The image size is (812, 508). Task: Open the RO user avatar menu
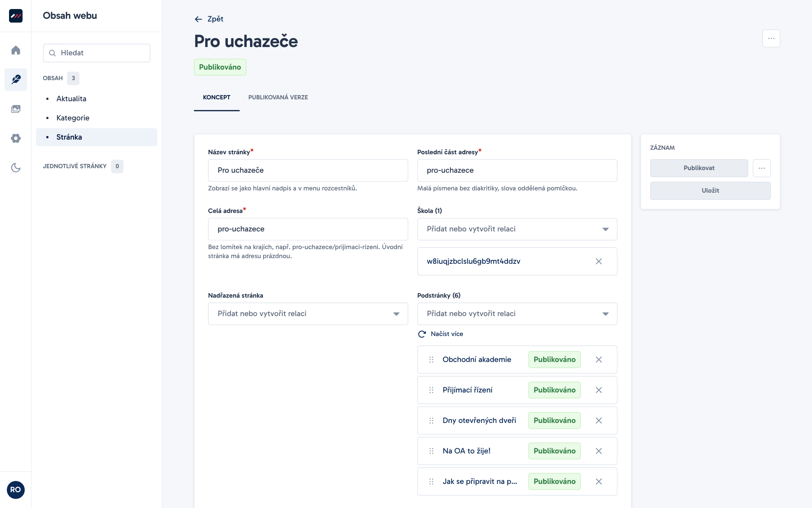(15, 490)
